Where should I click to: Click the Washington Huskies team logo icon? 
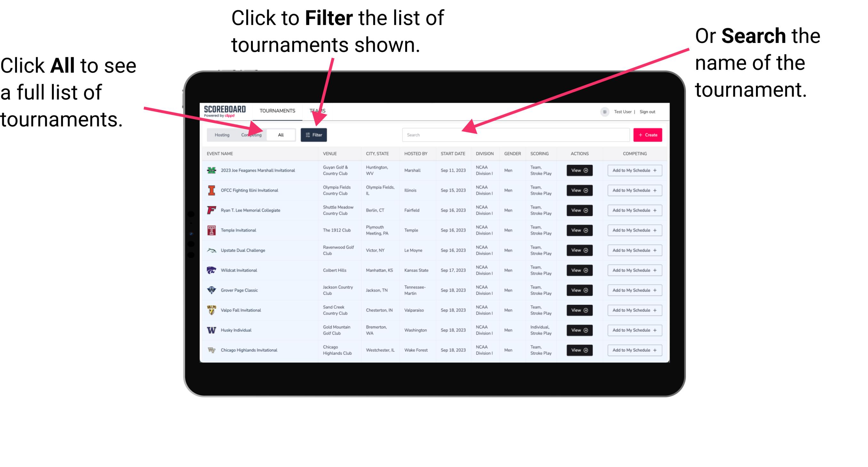[x=212, y=330]
